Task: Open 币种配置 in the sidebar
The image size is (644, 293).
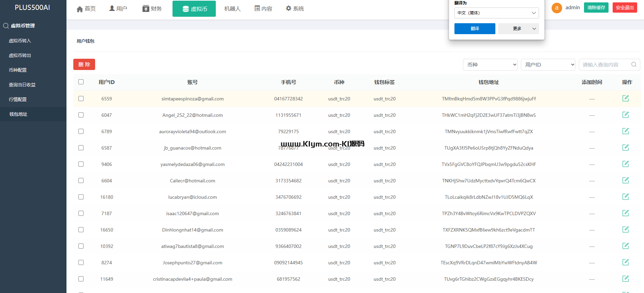Action: point(18,70)
